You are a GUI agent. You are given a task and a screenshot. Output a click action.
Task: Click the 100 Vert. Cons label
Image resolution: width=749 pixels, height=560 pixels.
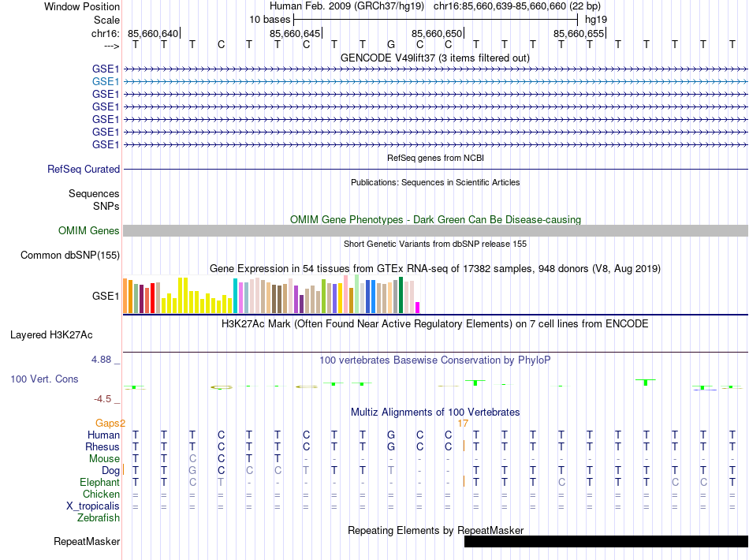44,379
